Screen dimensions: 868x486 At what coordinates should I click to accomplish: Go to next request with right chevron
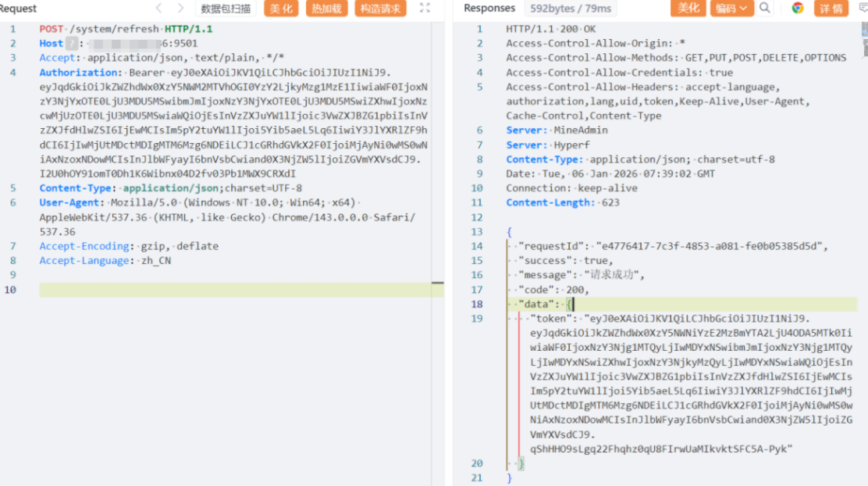tap(181, 9)
